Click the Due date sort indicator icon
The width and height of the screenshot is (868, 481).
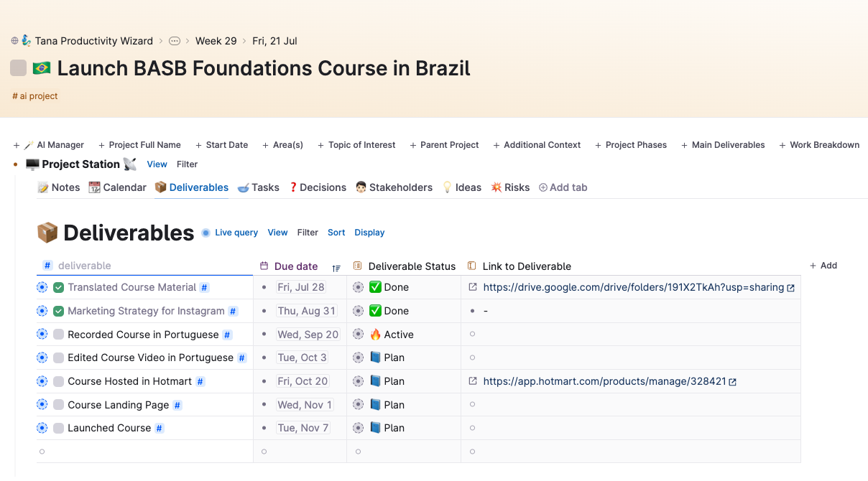[336, 267]
